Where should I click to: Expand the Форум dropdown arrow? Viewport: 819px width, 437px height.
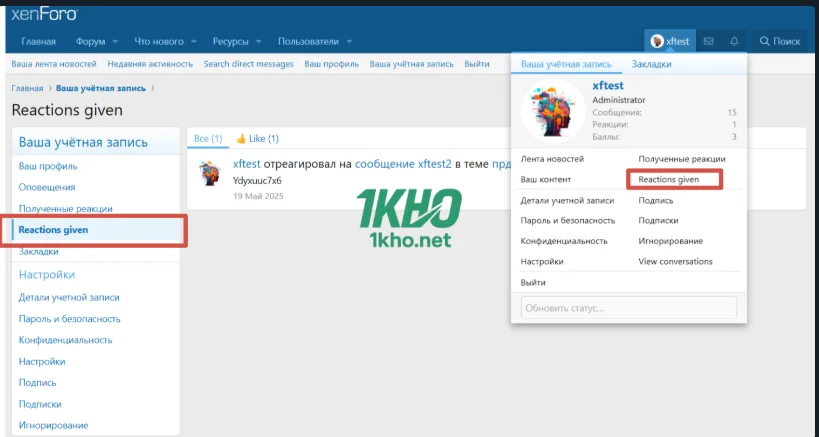(x=115, y=41)
